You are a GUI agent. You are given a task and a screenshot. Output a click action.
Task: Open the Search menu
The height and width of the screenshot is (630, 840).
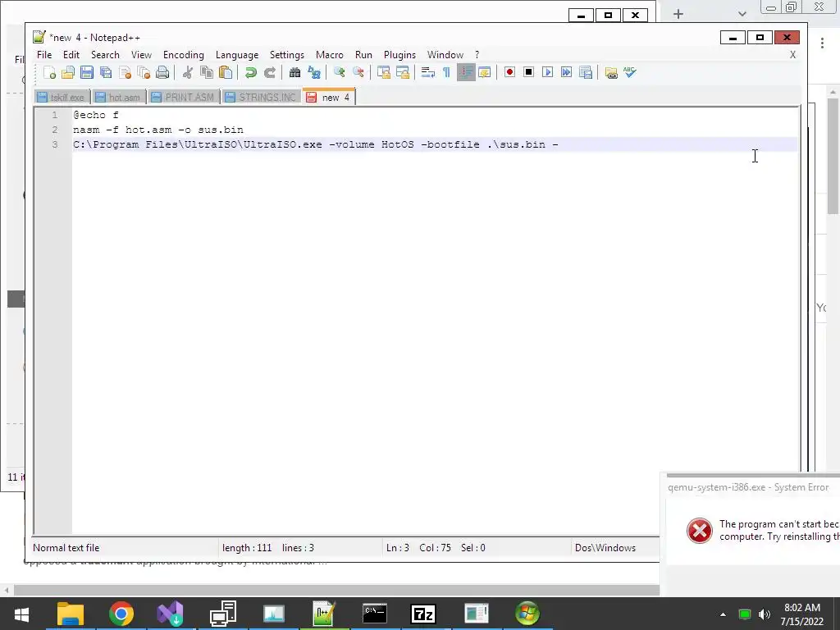(105, 55)
